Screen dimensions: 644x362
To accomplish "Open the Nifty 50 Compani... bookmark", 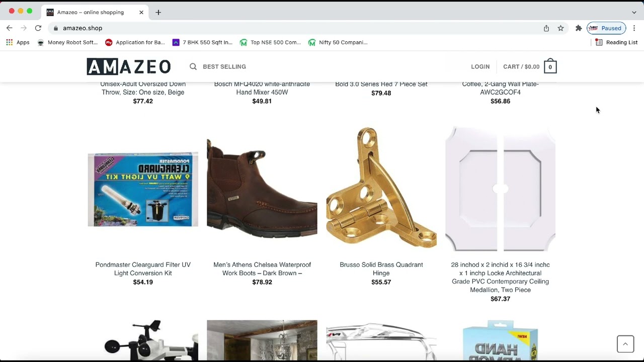I will pos(338,42).
